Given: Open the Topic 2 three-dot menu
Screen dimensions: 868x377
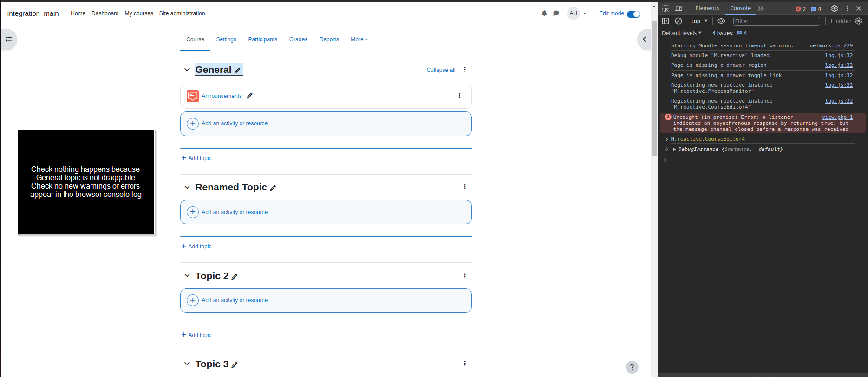Looking at the screenshot, I should 465,275.
